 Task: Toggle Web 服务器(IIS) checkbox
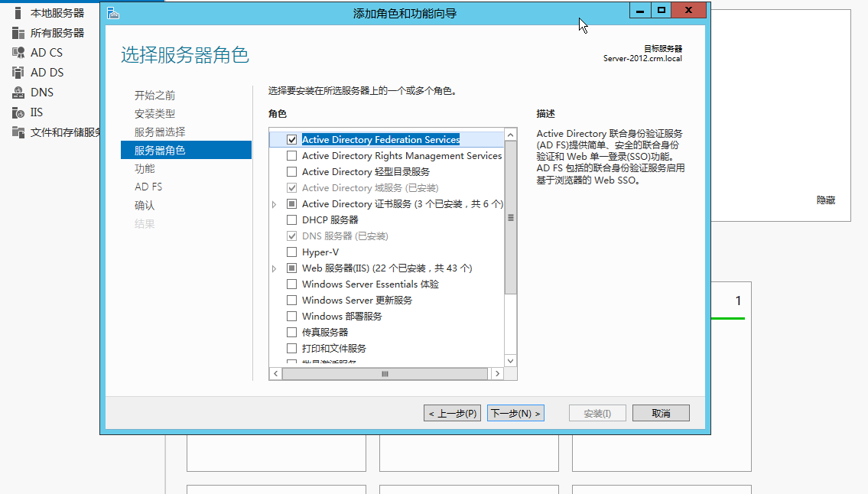[291, 268]
